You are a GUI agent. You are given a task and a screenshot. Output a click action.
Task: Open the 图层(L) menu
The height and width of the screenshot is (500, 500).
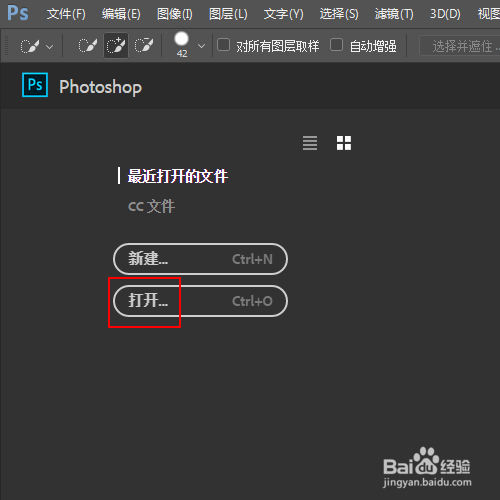pyautogui.click(x=228, y=14)
